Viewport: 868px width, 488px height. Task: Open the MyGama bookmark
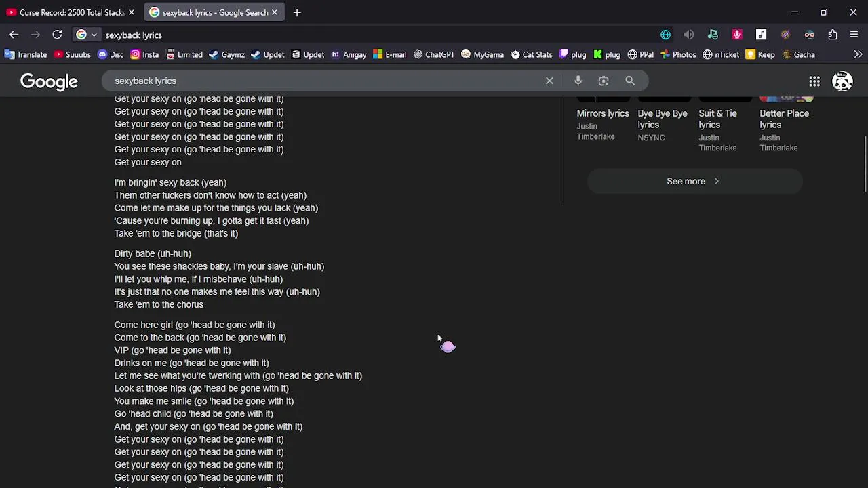pos(482,54)
